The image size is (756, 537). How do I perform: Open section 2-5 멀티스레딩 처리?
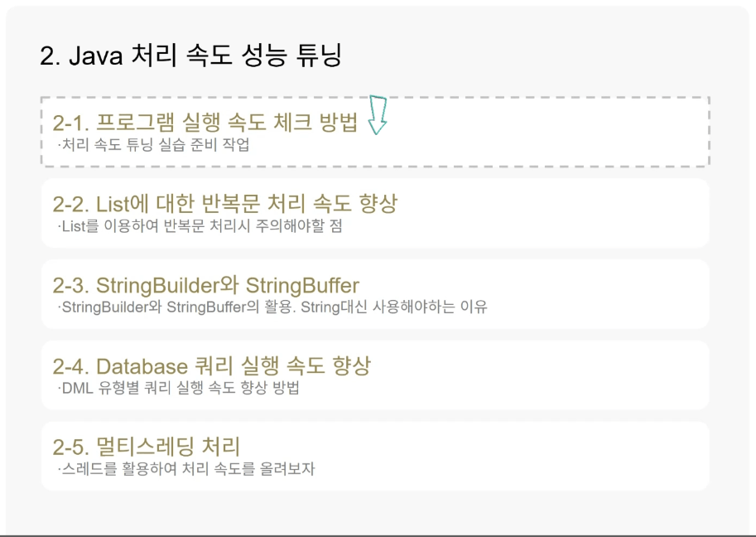tap(146, 447)
